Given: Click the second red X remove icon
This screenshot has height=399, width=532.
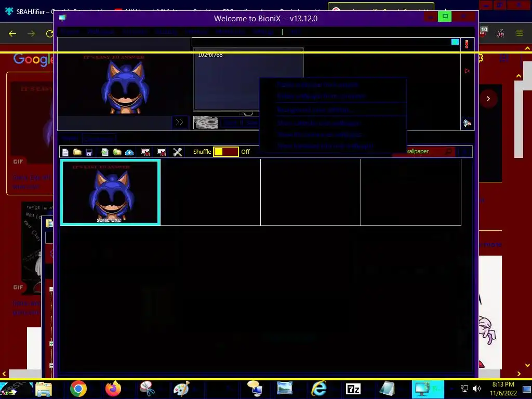Looking at the screenshot, I should point(162,152).
